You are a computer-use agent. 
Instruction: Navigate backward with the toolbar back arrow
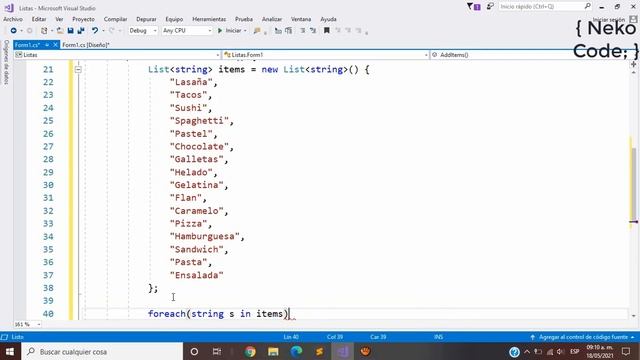[13, 31]
